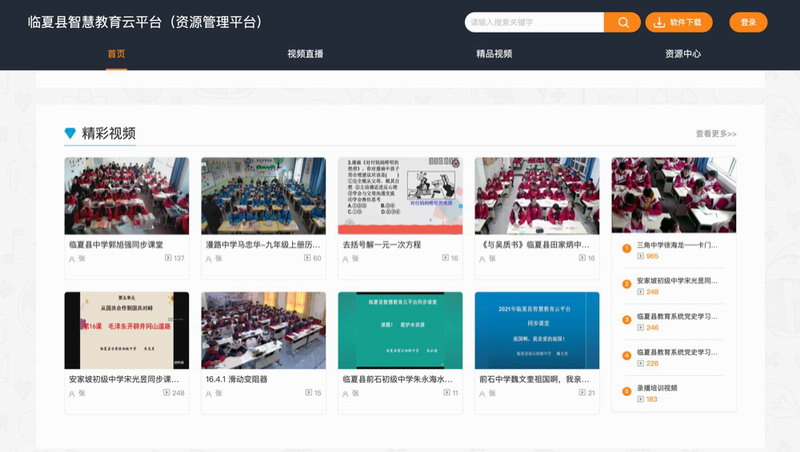Click the rank 2 orange number badge

coord(626,281)
